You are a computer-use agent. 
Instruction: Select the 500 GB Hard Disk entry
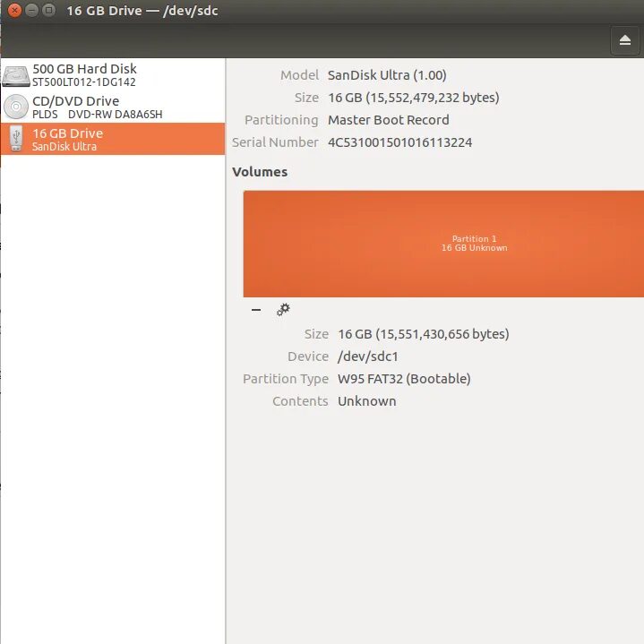[x=113, y=74]
